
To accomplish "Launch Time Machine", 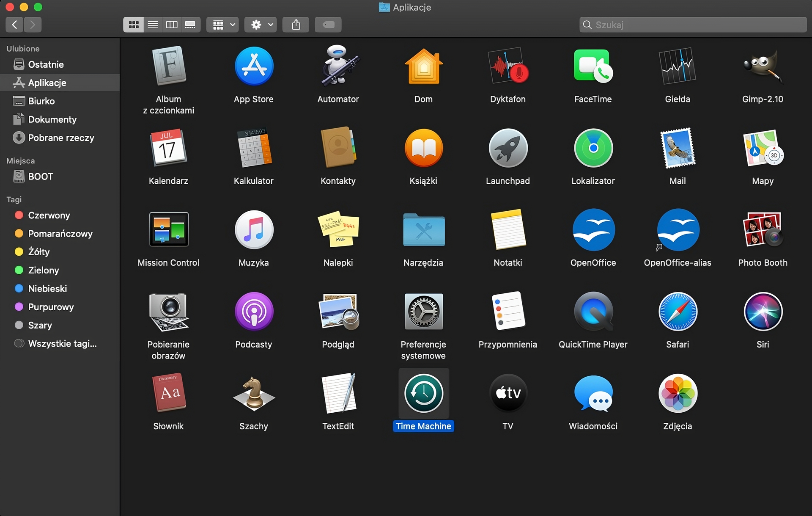I will pos(423,393).
